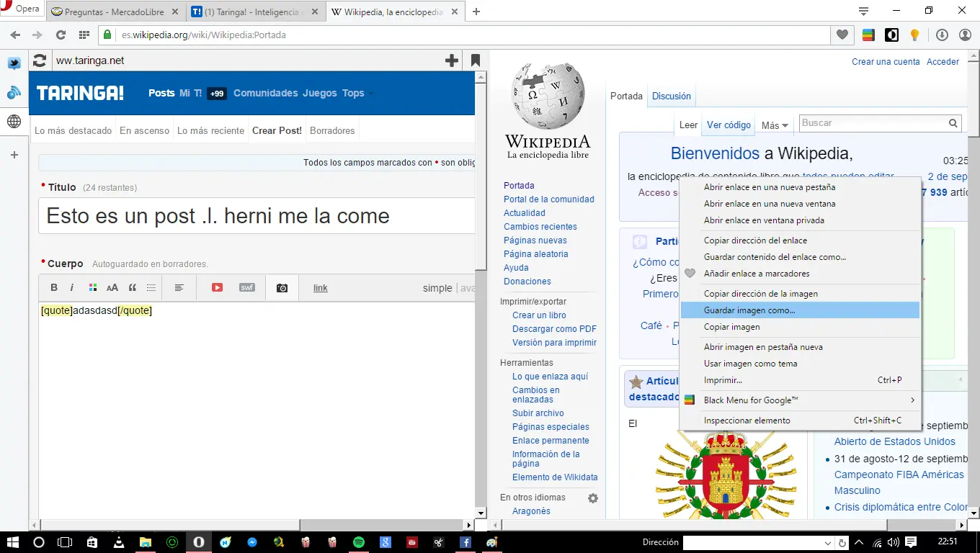Screen dimensions: 980x553
Task: Click into the Wikipedia Buscar search field
Action: coord(872,123)
